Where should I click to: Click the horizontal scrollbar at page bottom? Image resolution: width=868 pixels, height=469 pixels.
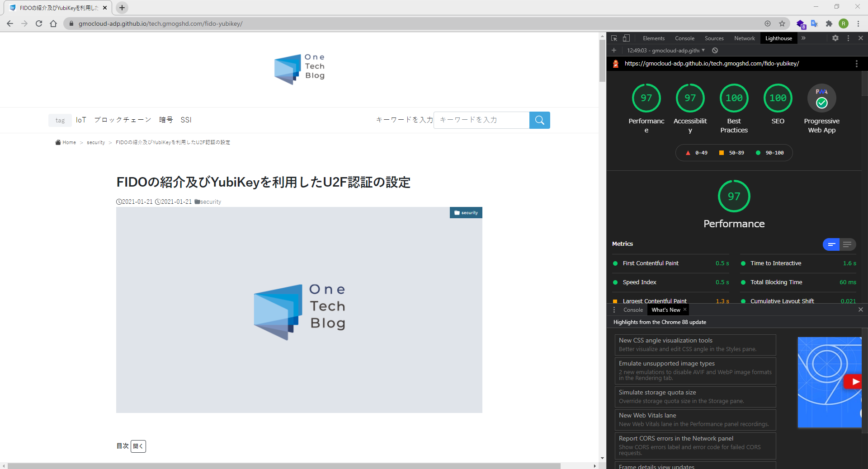pyautogui.click(x=284, y=465)
